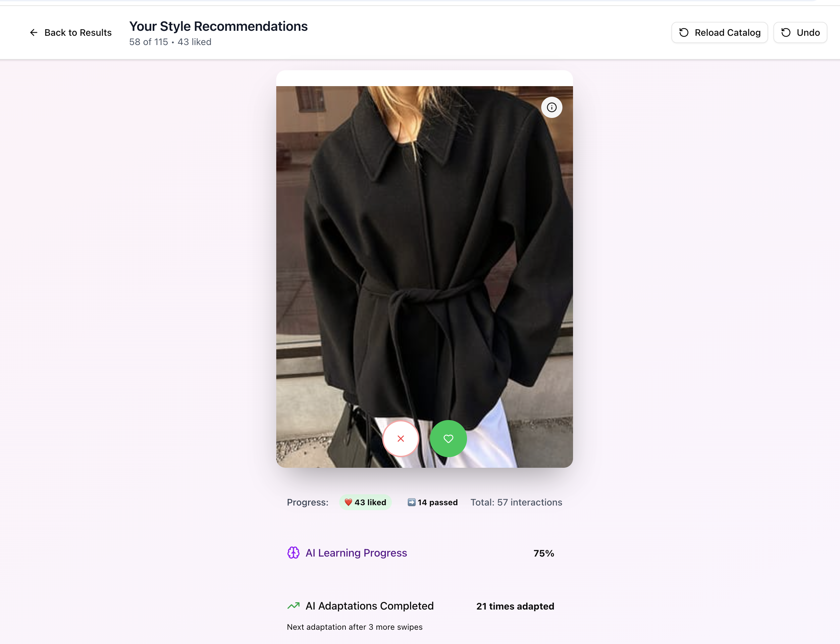Click the info icon on the photo
Screen dimensions: 840x644
click(x=551, y=107)
